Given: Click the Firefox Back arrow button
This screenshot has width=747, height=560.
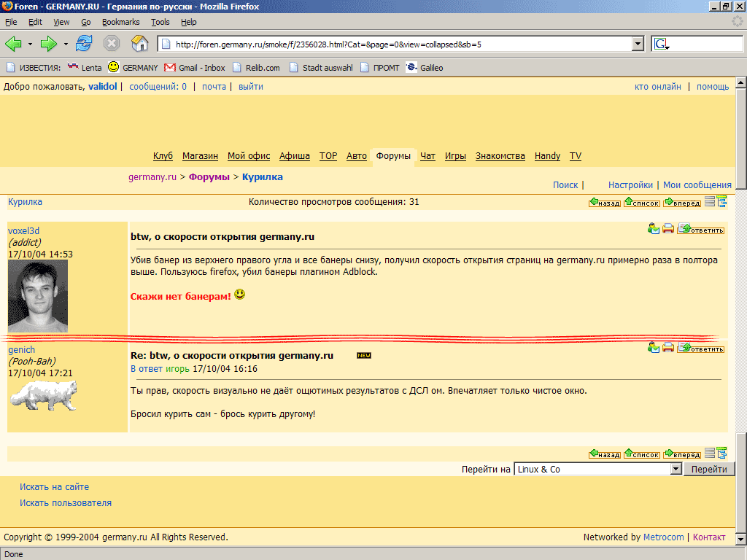Looking at the screenshot, I should tap(13, 44).
